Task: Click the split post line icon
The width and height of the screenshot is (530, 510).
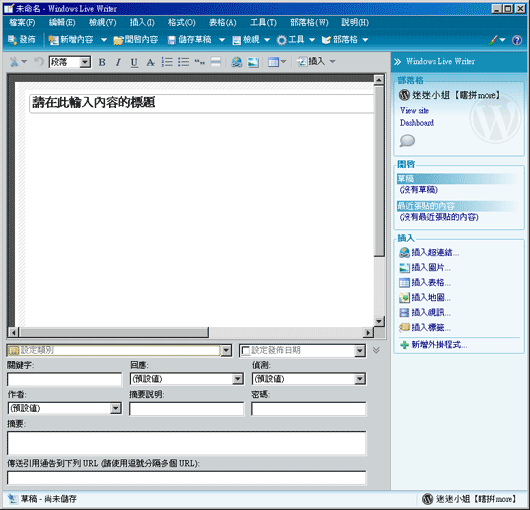Action: click(216, 62)
